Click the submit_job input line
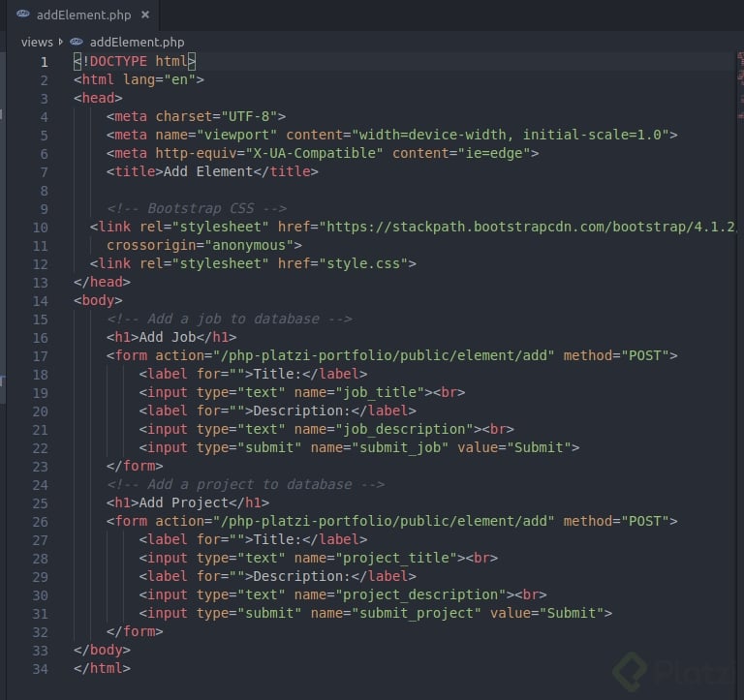This screenshot has width=744, height=700. (359, 447)
